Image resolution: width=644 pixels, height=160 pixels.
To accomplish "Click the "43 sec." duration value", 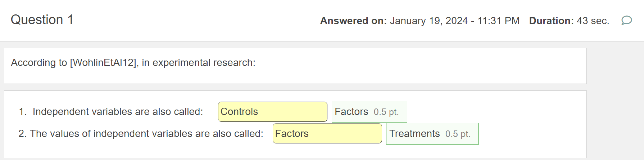I will [593, 21].
